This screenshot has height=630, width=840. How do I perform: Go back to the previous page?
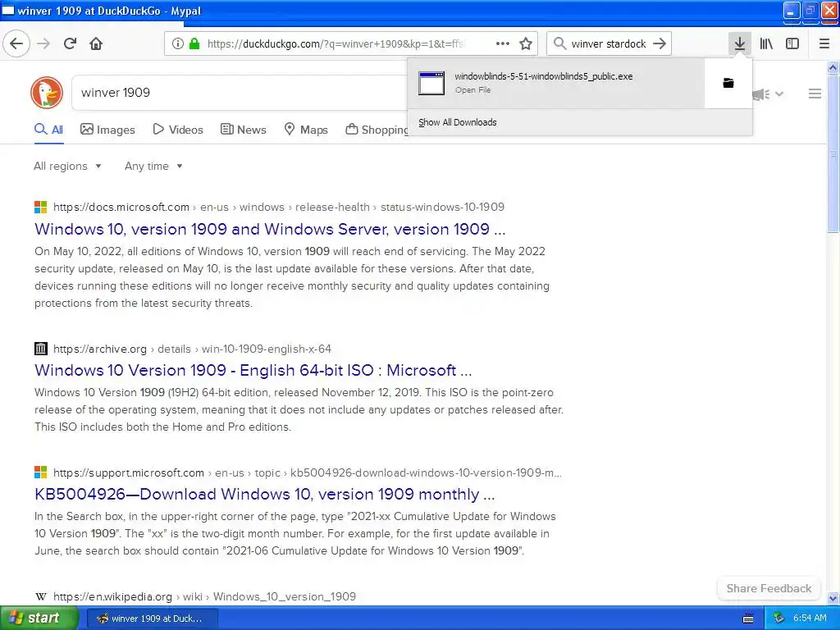(16, 43)
